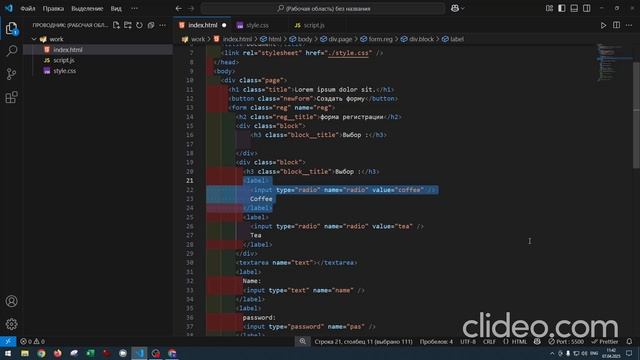The width and height of the screenshot is (640, 360).
Task: Open the div.page breadcrumb dropdown
Action: pos(336,39)
